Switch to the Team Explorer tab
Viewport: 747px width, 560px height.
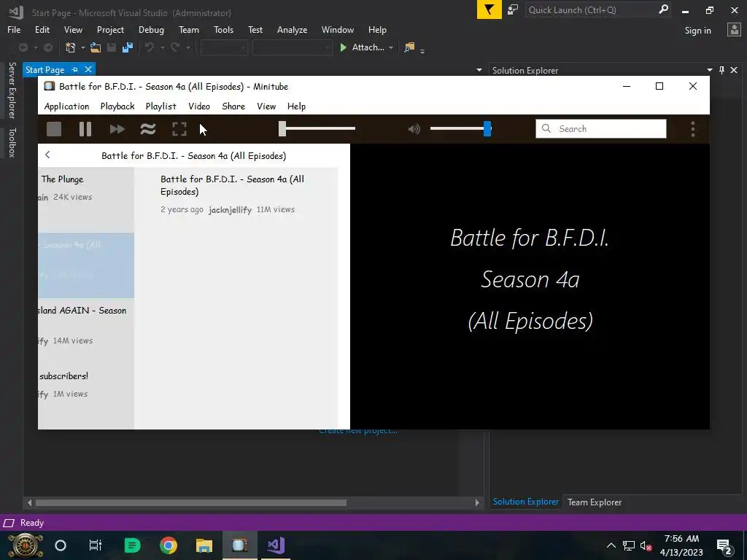(x=594, y=502)
